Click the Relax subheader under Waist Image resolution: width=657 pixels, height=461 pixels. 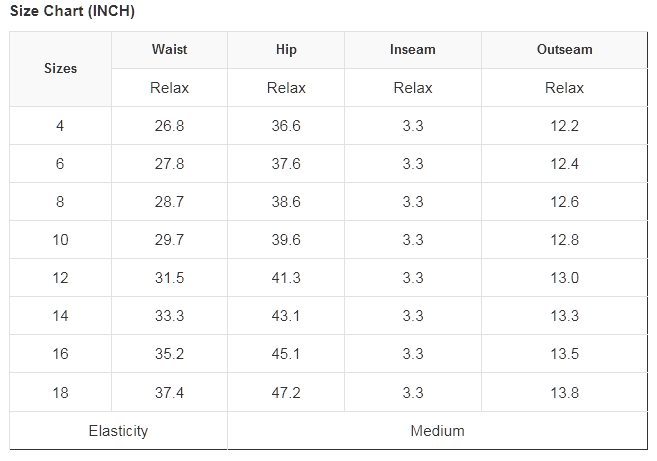pos(169,88)
